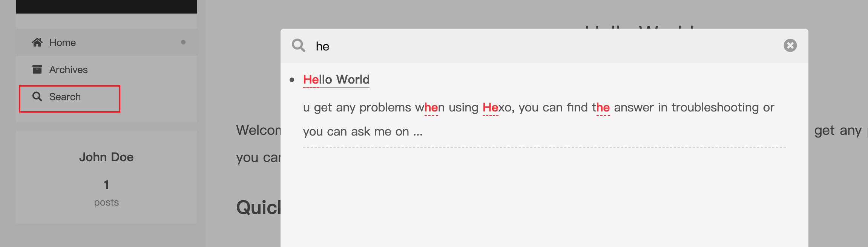This screenshot has height=247, width=868.
Task: Close the search popup with X icon
Action: [x=790, y=46]
